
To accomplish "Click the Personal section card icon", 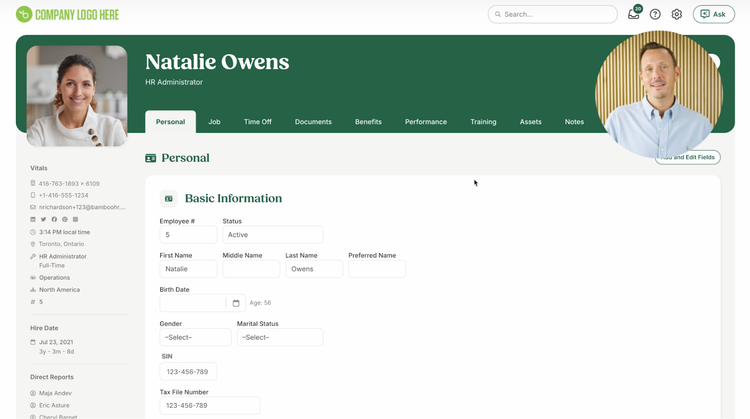I will click(151, 158).
